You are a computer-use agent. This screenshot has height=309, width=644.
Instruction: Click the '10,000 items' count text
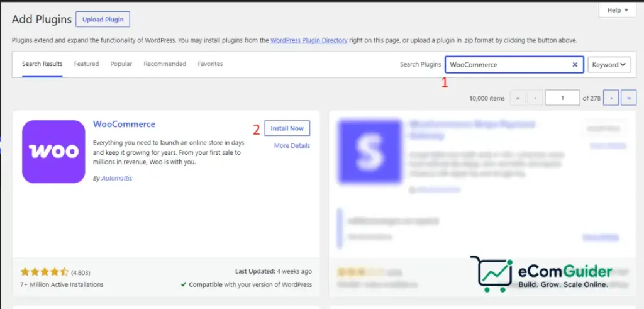click(x=487, y=98)
